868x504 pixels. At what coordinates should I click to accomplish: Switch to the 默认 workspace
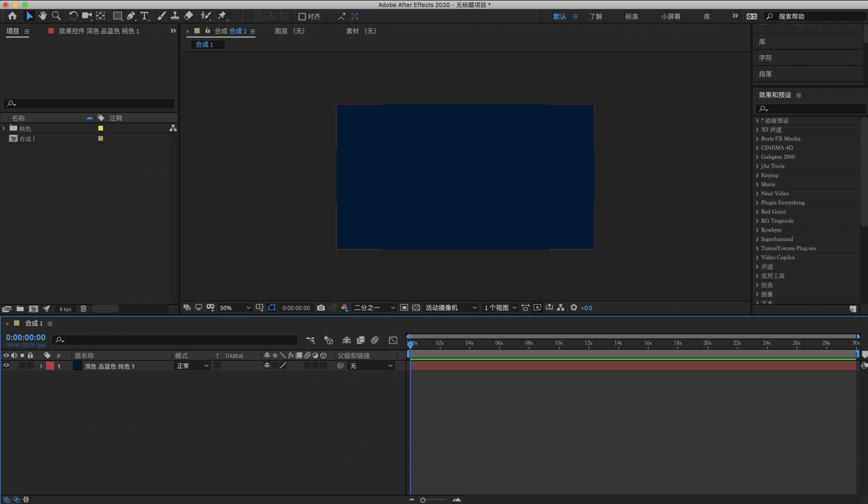click(560, 17)
